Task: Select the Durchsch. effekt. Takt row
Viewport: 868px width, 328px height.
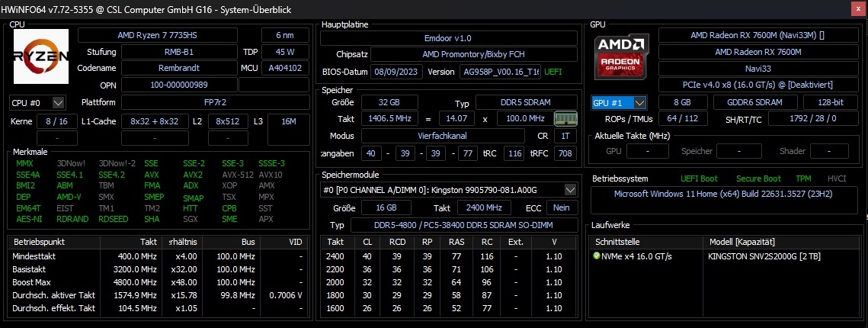Action: [159, 308]
